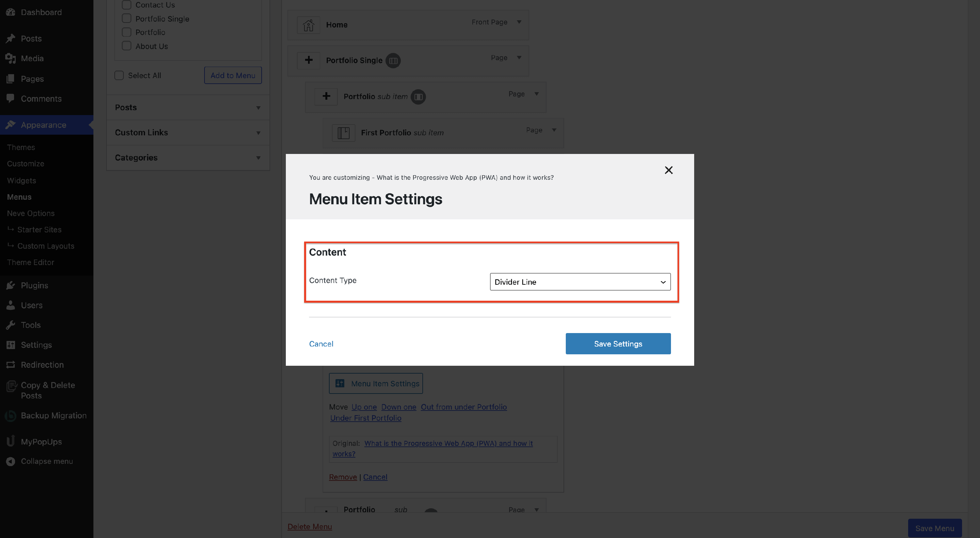Image resolution: width=980 pixels, height=538 pixels.
Task: Click the plus icon beside Portfolio Single
Action: 308,60
